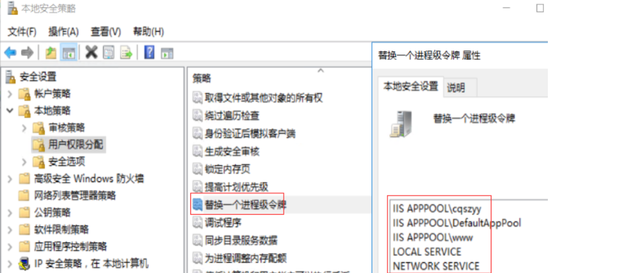
Task: Expand the 帐户策略 tree node
Action: click(x=10, y=94)
